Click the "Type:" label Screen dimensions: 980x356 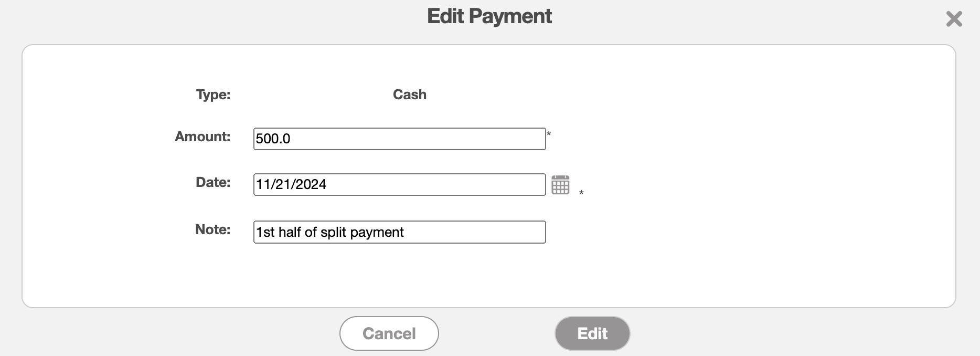[213, 95]
